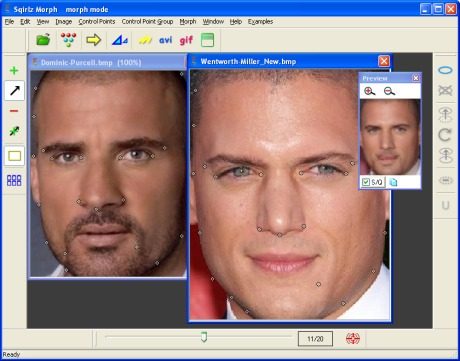Zoom out the Preview panel
Viewport: 460px width, 361px height.
pyautogui.click(x=389, y=91)
